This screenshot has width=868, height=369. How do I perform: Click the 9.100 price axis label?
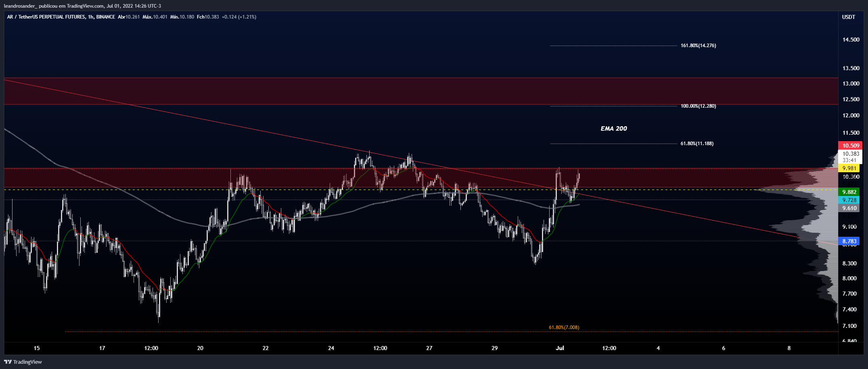pyautogui.click(x=849, y=227)
